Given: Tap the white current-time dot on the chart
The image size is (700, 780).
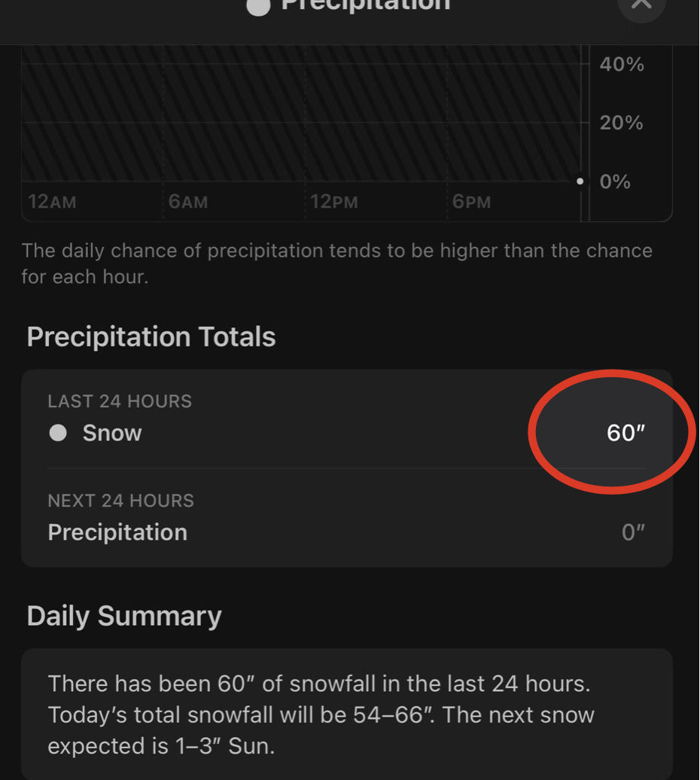Looking at the screenshot, I should (580, 181).
